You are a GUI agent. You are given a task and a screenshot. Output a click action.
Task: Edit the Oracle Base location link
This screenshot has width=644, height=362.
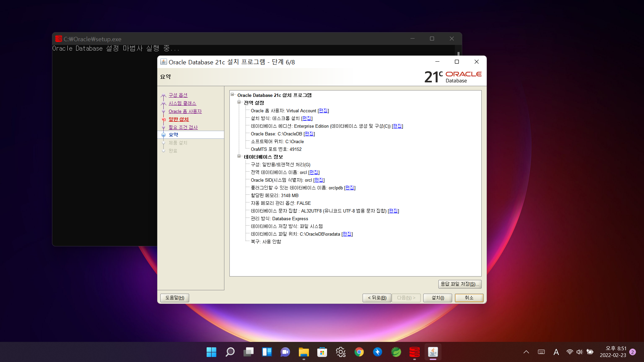pos(309,134)
